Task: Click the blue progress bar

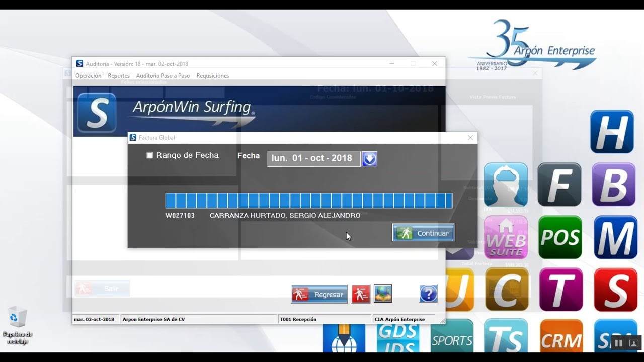Action: [309, 201]
